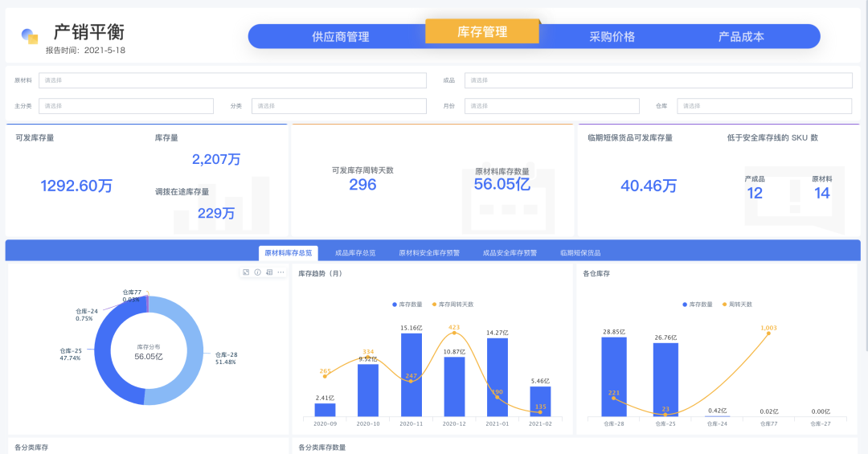
Task: Toggle the 库存数量 legend in 库存趋势 chart
Action: pyautogui.click(x=407, y=305)
